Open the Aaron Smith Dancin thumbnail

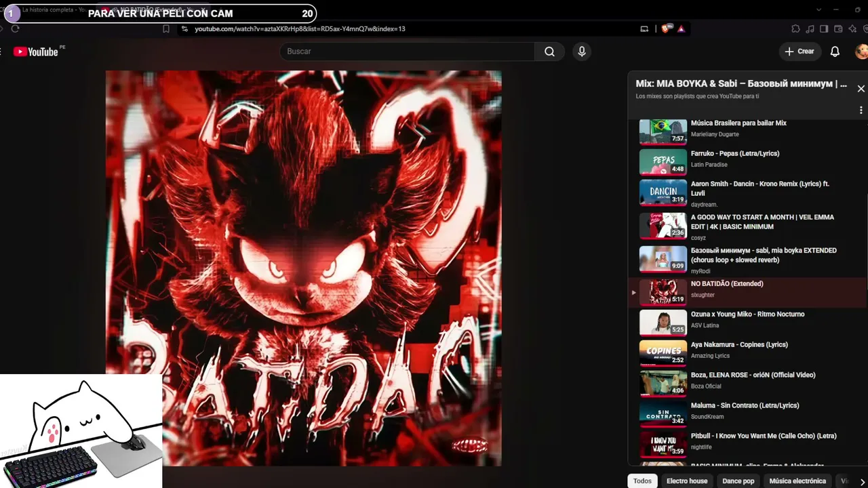(663, 192)
